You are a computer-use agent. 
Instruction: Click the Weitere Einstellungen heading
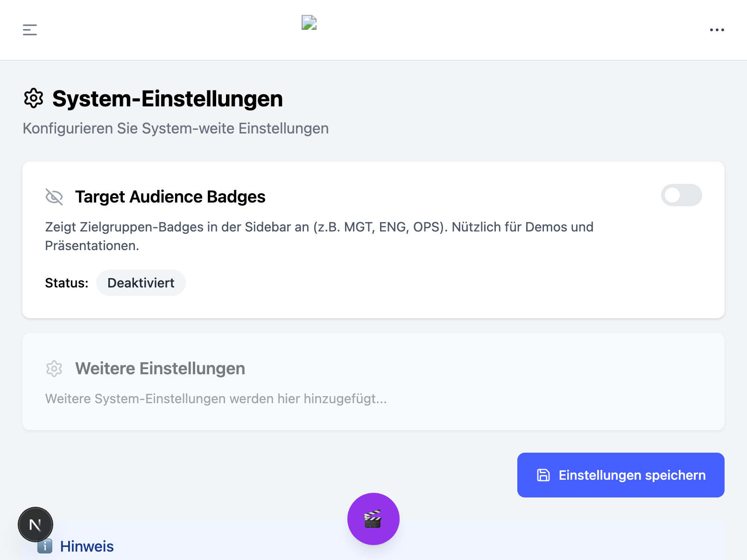[x=160, y=369]
